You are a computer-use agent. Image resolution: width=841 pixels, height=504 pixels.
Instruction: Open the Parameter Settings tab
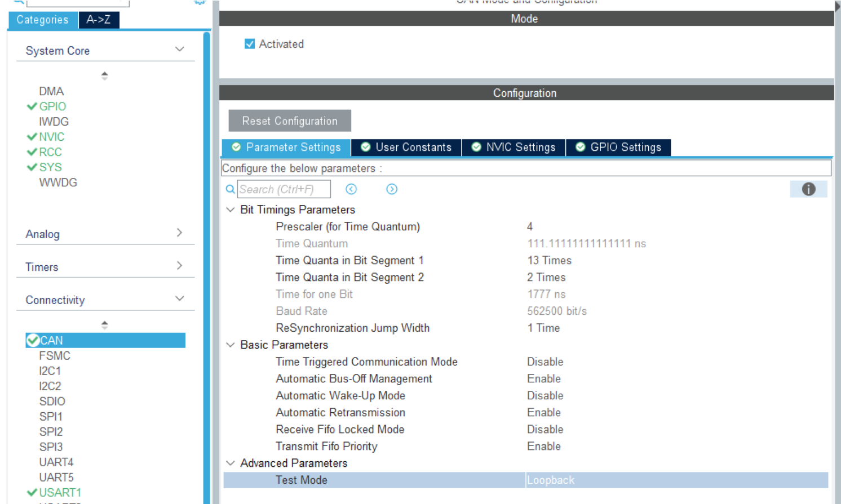click(x=286, y=148)
